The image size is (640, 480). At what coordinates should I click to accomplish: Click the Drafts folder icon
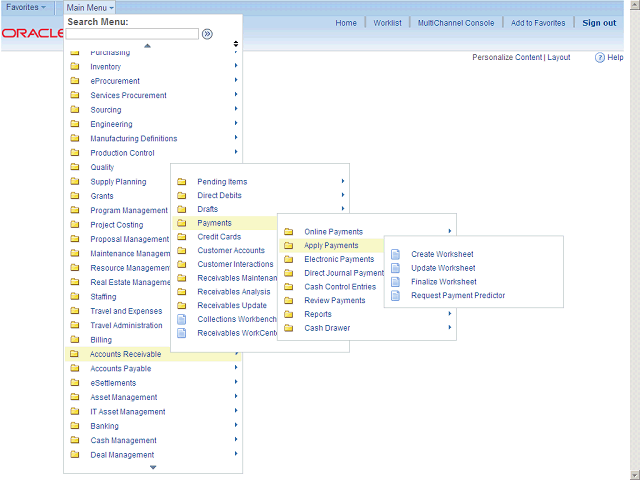(x=182, y=209)
